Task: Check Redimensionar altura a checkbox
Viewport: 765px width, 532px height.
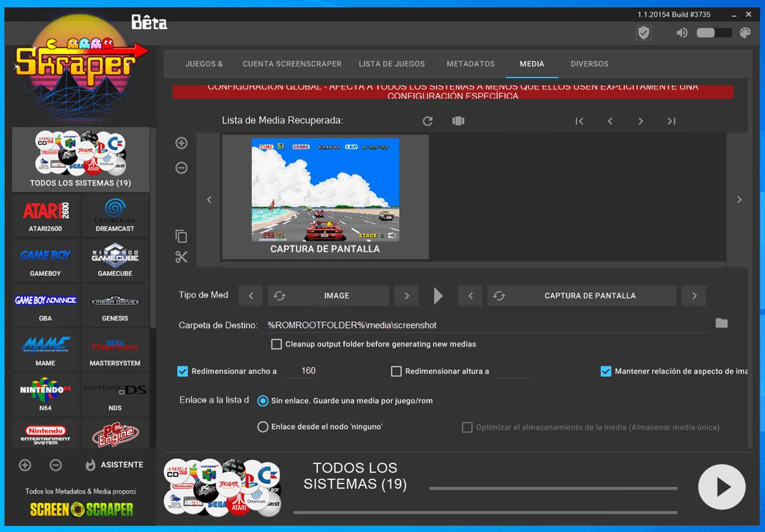Action: click(396, 371)
